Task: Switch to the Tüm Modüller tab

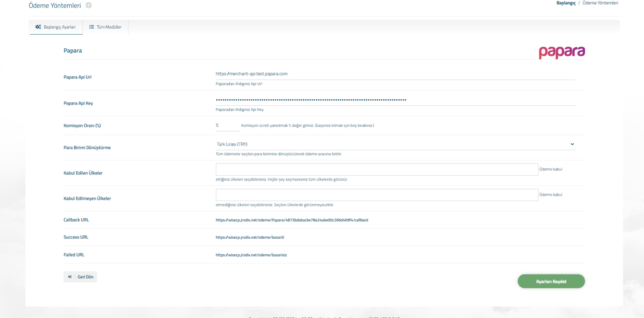Action: coord(105,27)
